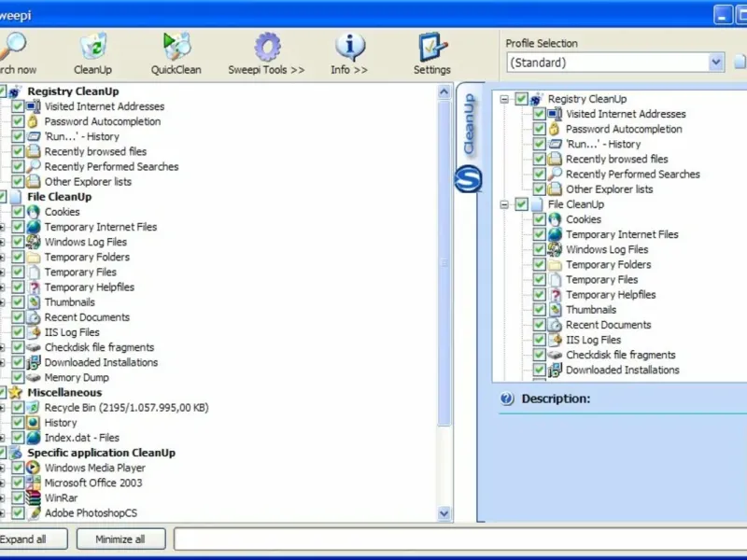Screen dimensions: 747x560
Task: Uncheck Registry CleanUp in right profile tree
Action: (x=521, y=99)
